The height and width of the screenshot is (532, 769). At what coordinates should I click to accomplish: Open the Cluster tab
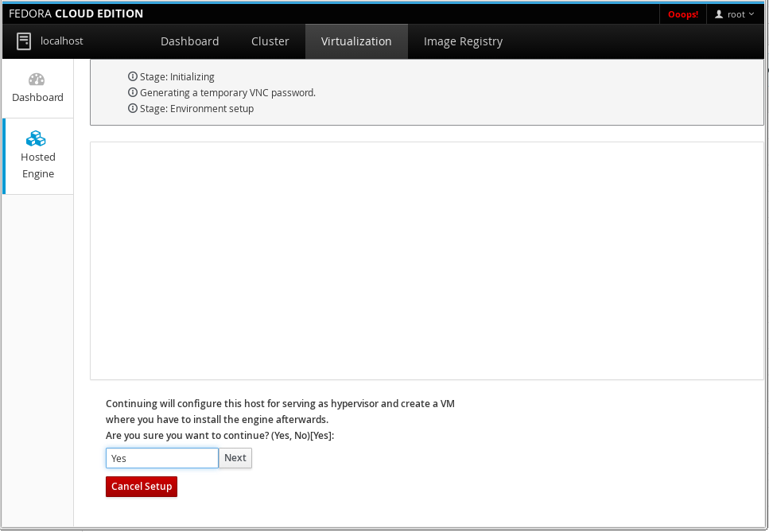coord(270,41)
